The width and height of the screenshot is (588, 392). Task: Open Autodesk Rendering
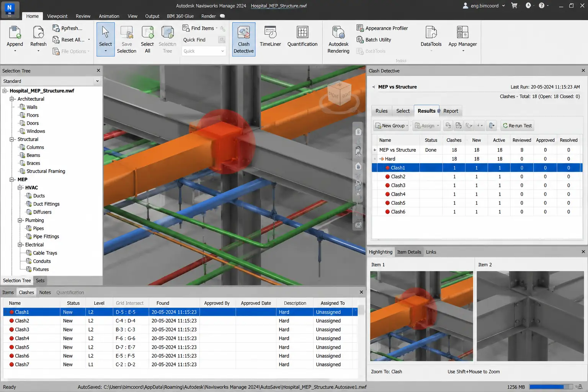tap(338, 39)
